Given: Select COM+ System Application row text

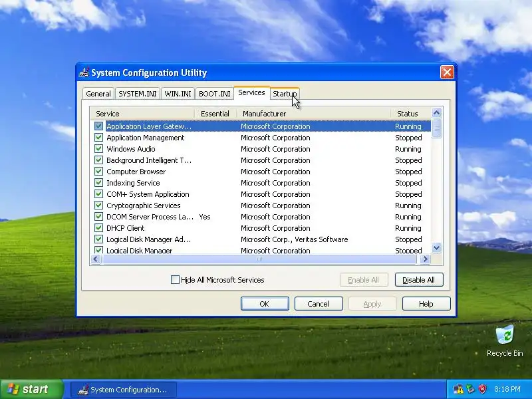Looking at the screenshot, I should coord(148,194).
